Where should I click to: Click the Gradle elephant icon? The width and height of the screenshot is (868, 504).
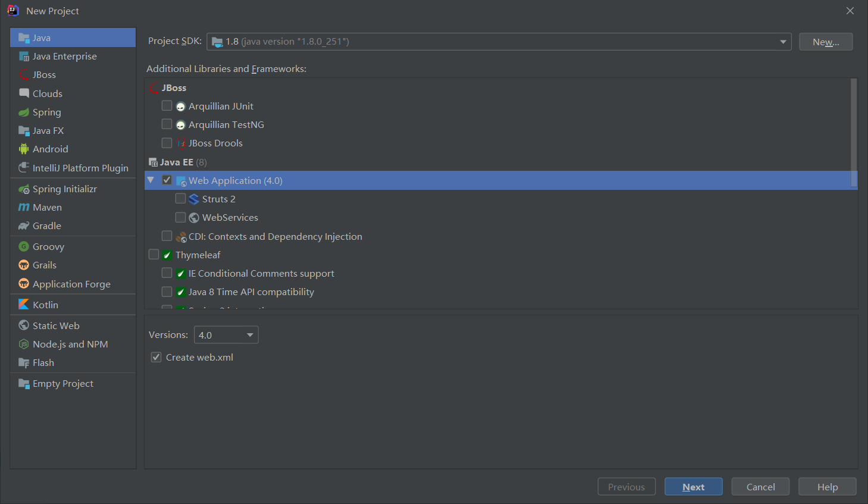(x=24, y=226)
